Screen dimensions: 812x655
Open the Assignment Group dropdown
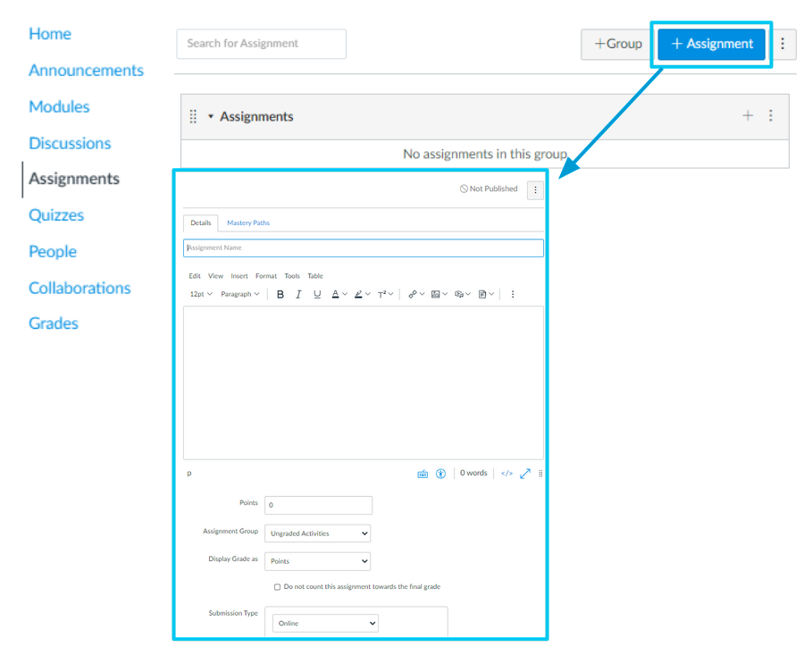pos(317,533)
